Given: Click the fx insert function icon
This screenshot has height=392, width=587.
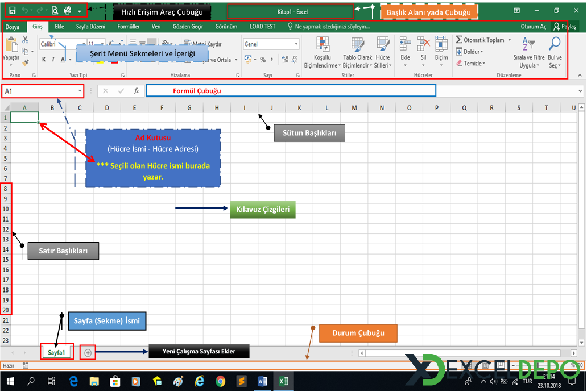Looking at the screenshot, I should [x=137, y=91].
